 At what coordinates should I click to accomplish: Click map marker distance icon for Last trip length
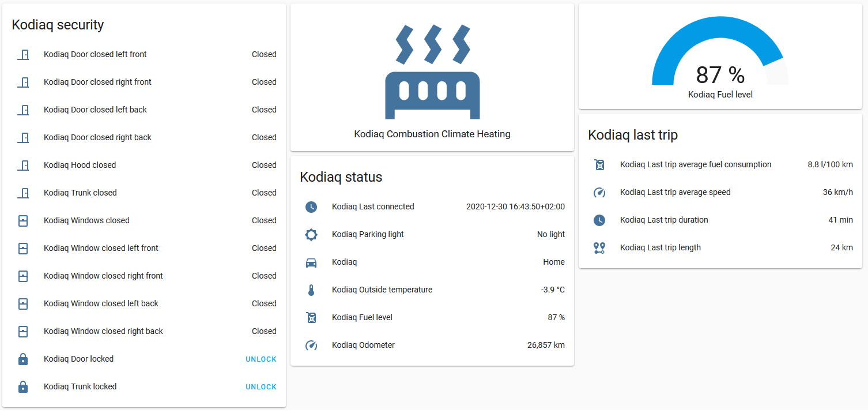tap(599, 247)
